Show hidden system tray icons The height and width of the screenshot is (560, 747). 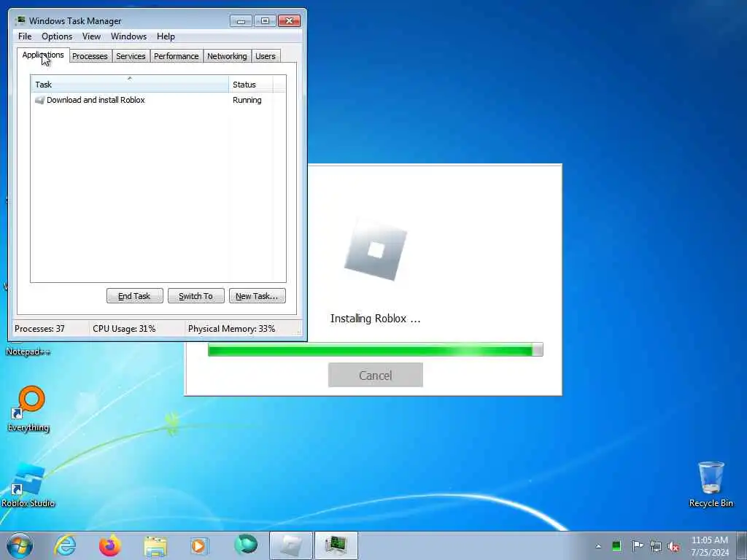[x=598, y=546]
